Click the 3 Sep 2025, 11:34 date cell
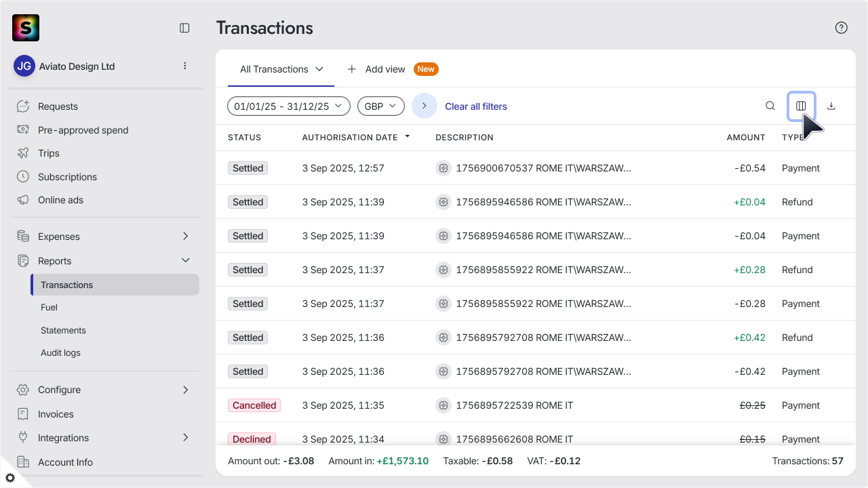Image resolution: width=868 pixels, height=488 pixels. point(343,439)
